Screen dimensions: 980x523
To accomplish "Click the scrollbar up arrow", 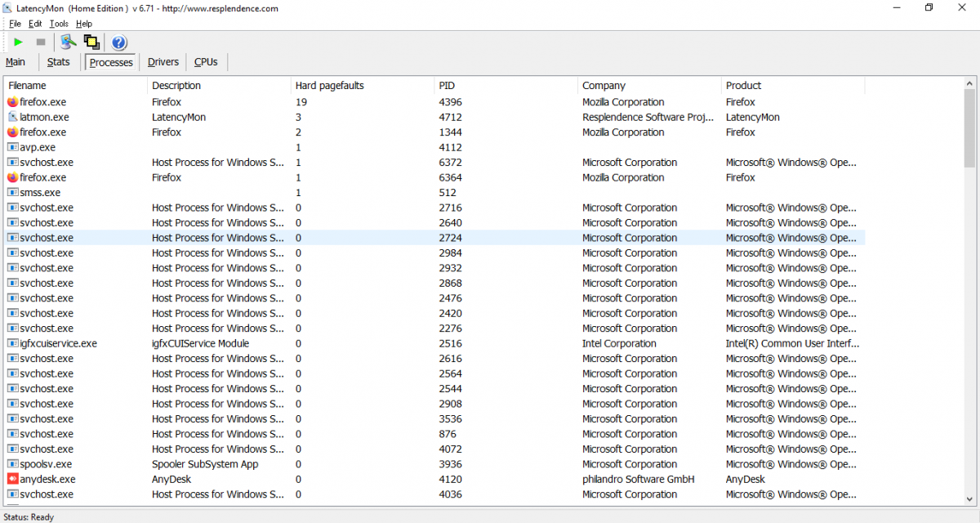I will pyautogui.click(x=969, y=83).
